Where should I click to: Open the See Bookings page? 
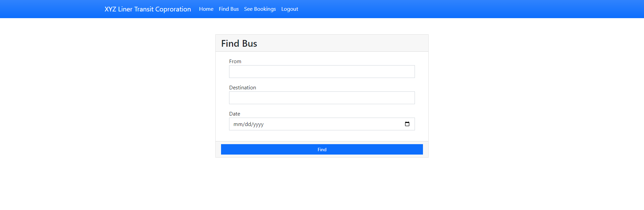tap(260, 9)
